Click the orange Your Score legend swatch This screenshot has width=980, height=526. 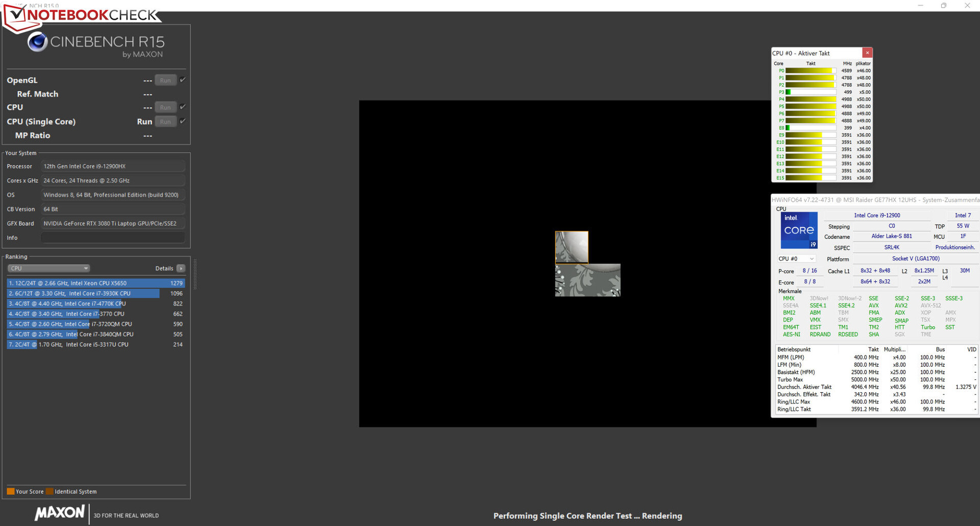(x=10, y=492)
